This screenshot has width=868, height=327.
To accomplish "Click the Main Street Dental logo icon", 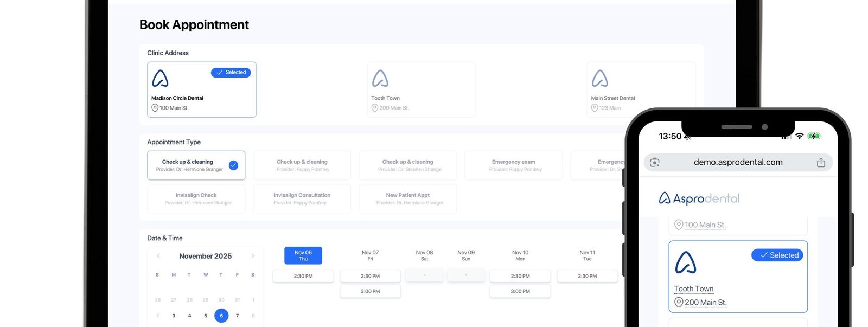I will 599,79.
